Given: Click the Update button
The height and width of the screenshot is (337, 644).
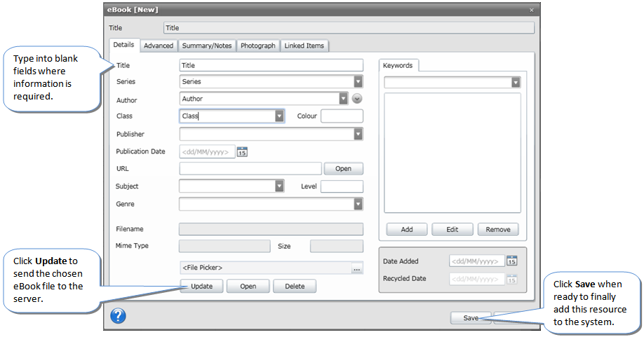Looking at the screenshot, I should click(202, 286).
